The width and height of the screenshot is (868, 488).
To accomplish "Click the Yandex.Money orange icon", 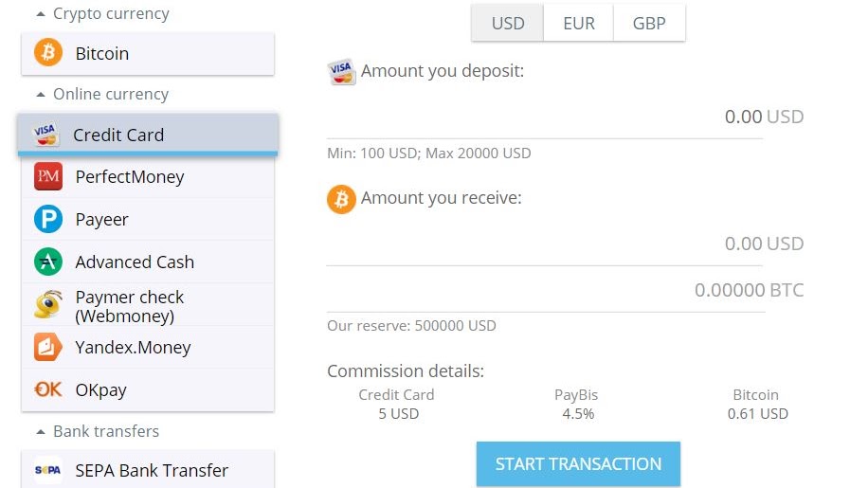I will [x=47, y=348].
